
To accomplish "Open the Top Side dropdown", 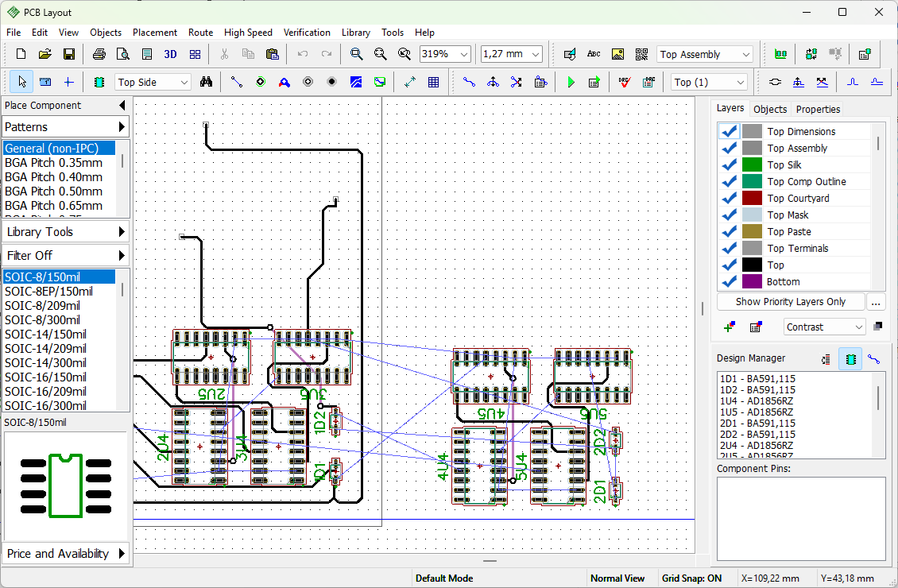I will coord(153,83).
